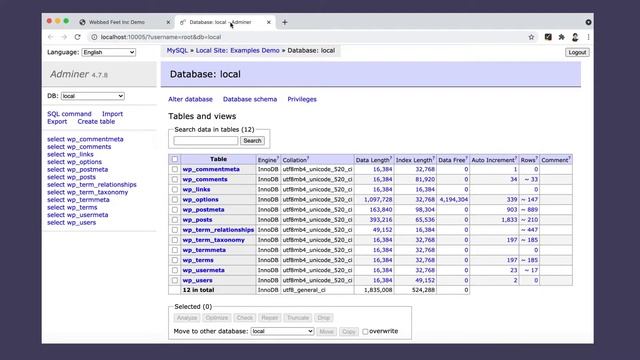Open the wp_usermeta table link
This screenshot has width=640, height=360.
(203, 270)
